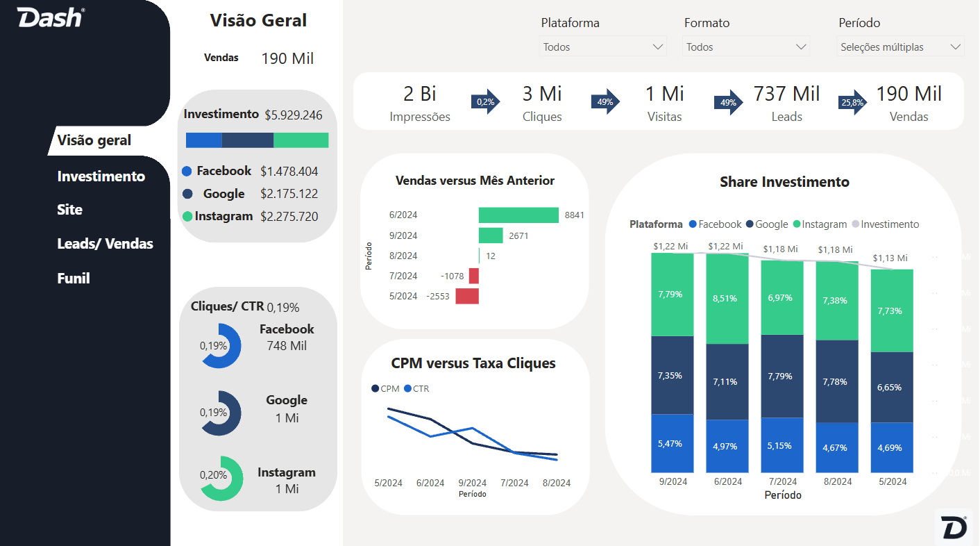980x546 pixels.
Task: Open the Funil page from sidebar
Action: (x=74, y=279)
